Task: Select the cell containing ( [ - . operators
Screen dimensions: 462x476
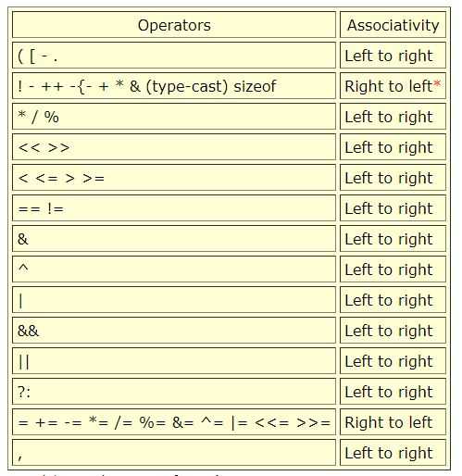Action: 174,56
